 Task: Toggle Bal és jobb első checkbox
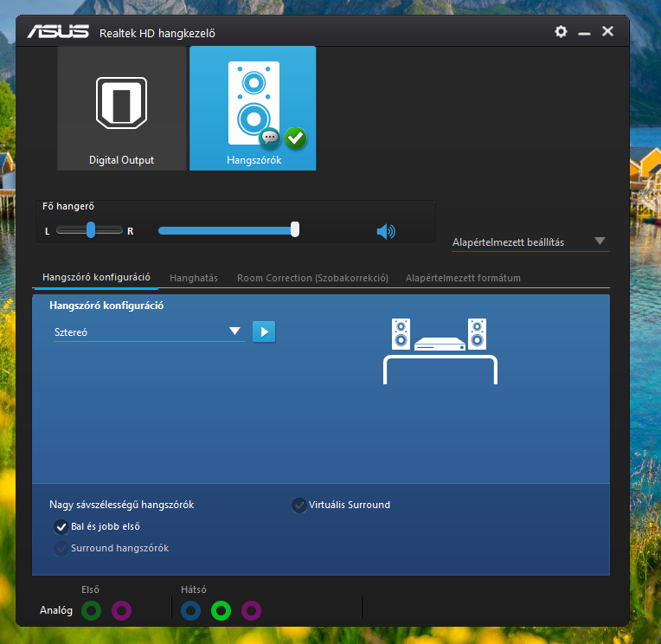61,527
